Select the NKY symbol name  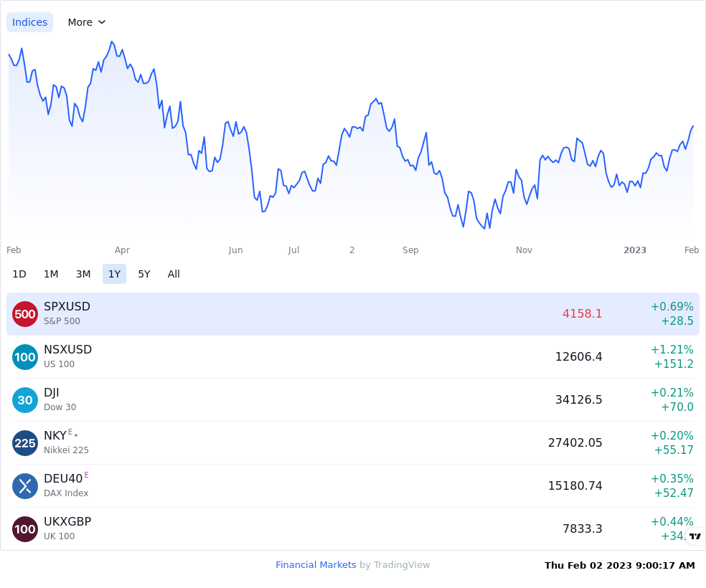pos(55,435)
